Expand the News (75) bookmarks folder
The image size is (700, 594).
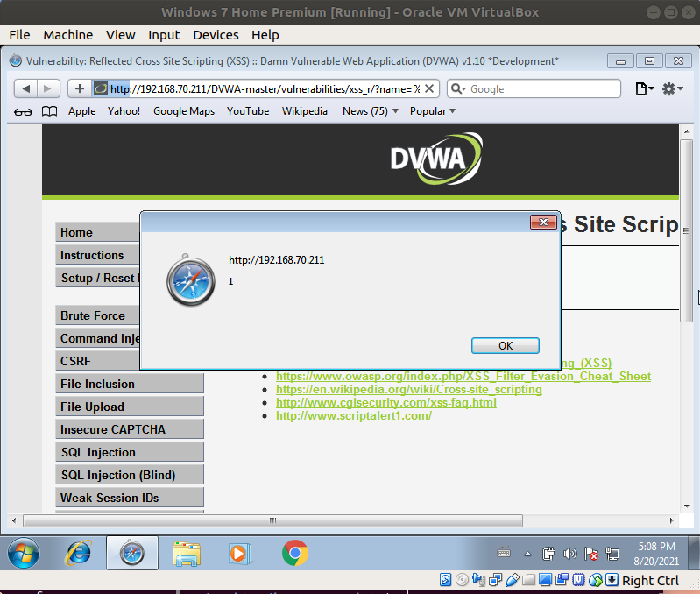click(370, 111)
